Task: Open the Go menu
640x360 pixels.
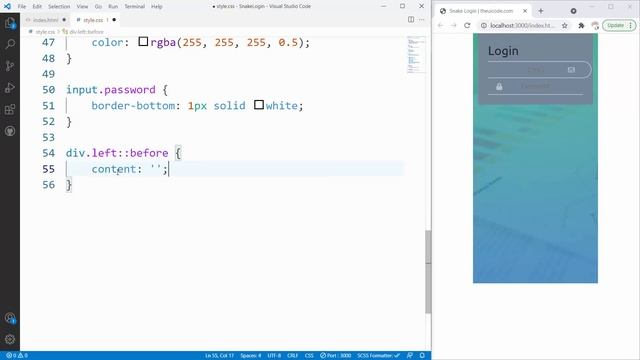Action: [x=98, y=7]
